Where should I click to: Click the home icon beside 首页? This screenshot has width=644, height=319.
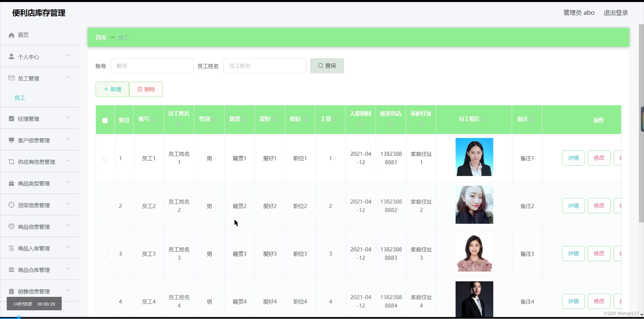(x=11, y=35)
